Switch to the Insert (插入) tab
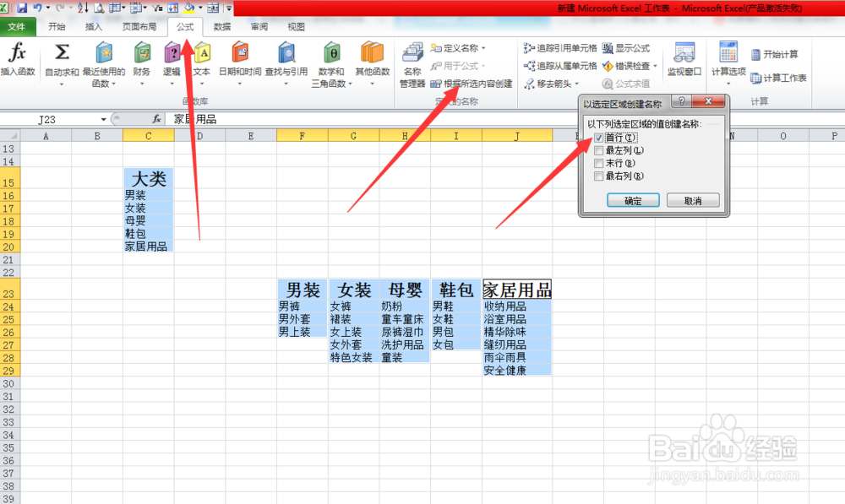Screen dimensions: 845x504 coord(94,26)
